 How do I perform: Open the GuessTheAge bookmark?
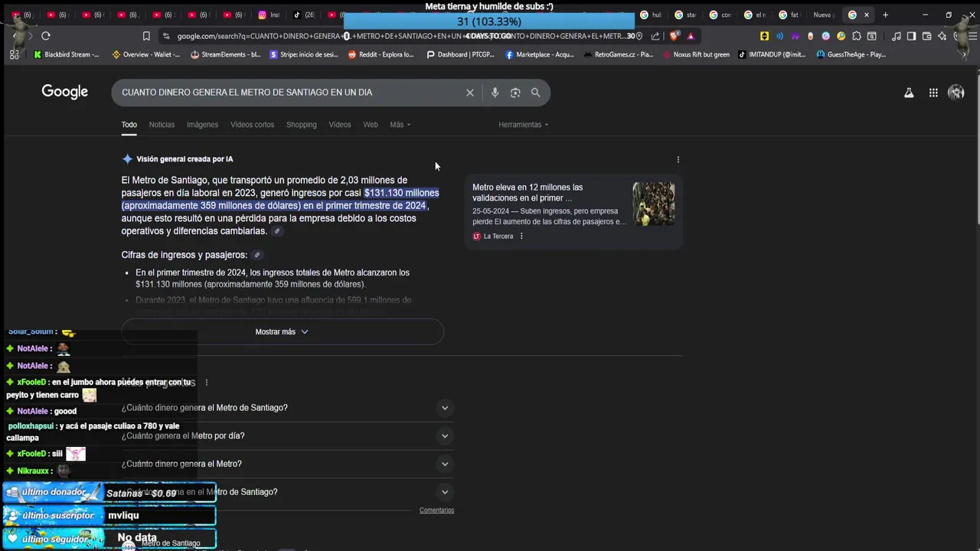pyautogui.click(x=851, y=54)
